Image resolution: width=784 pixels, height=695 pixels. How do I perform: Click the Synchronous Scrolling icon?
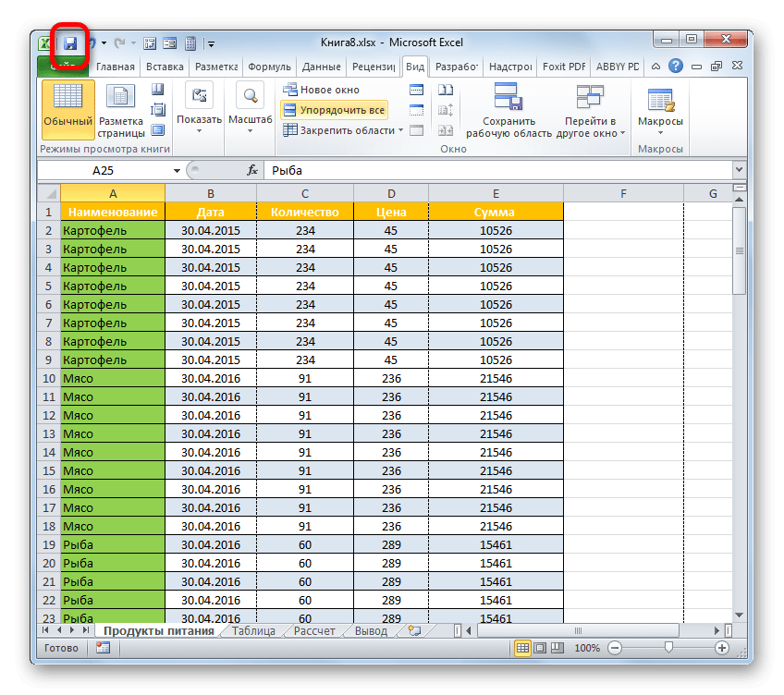tap(446, 110)
